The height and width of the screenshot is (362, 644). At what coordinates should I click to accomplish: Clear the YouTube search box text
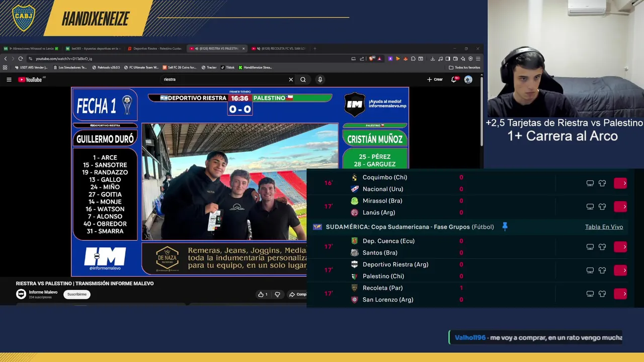point(291,79)
